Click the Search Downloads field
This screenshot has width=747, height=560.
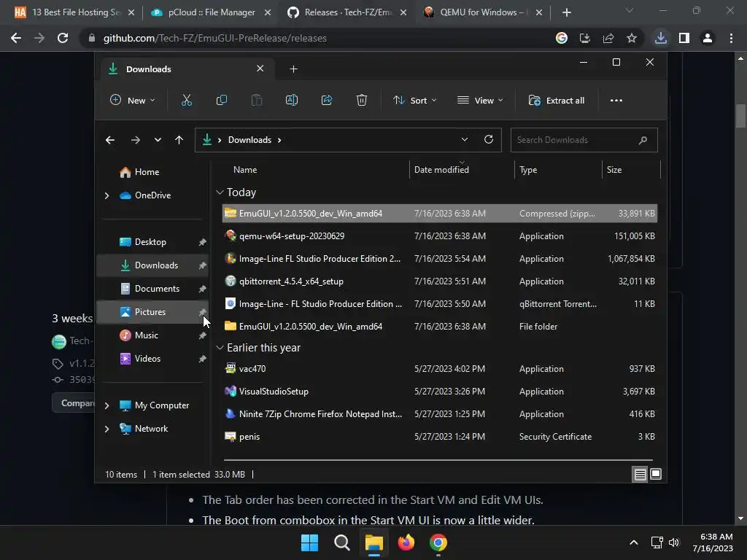pos(584,139)
